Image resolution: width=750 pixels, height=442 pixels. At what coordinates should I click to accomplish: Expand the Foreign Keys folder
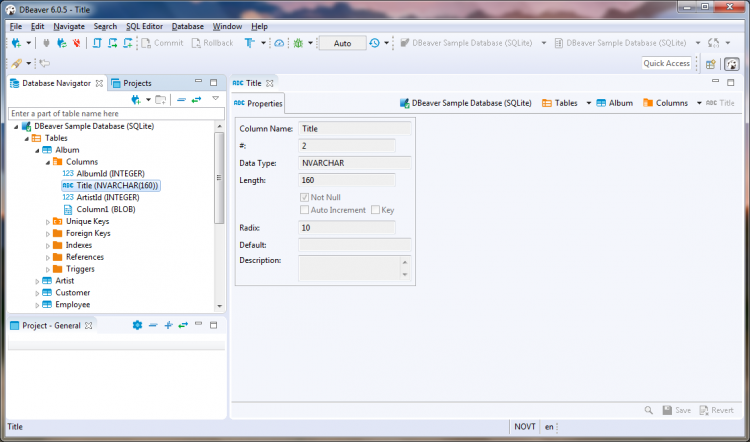pos(48,233)
